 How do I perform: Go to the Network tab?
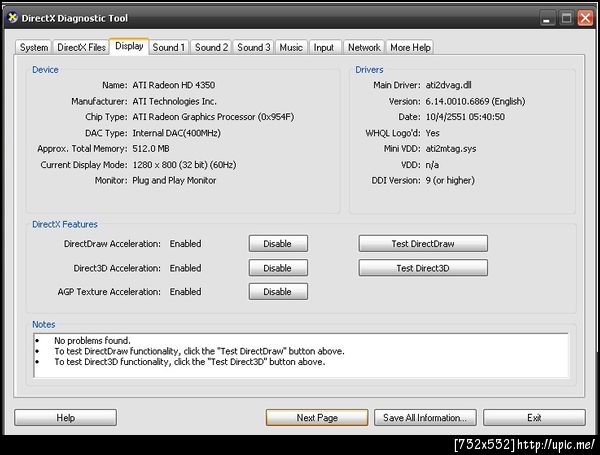point(364,47)
